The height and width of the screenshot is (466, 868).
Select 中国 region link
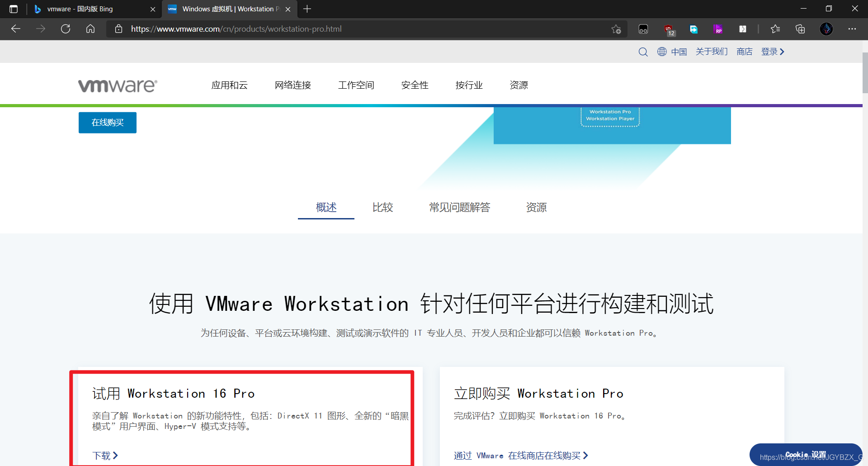(x=679, y=52)
